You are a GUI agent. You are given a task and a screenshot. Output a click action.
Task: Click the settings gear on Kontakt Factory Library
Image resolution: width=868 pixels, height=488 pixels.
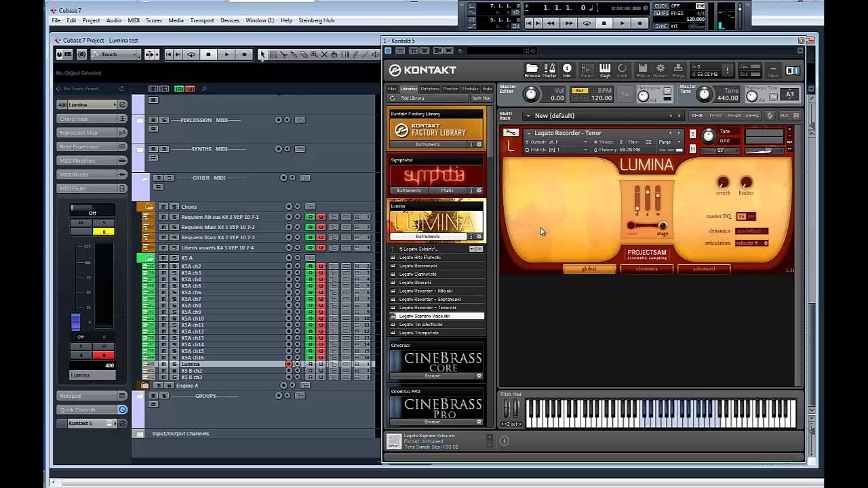(x=479, y=144)
